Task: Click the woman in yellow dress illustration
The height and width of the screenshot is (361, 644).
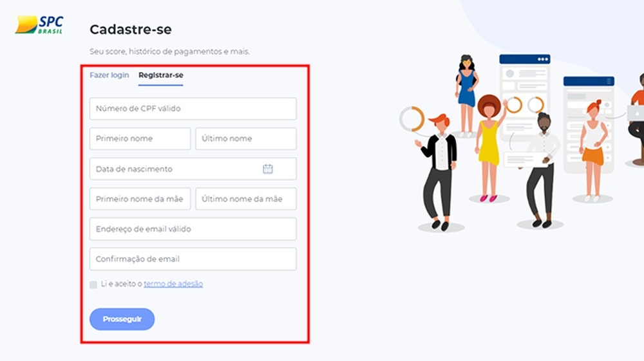Action: point(489,148)
